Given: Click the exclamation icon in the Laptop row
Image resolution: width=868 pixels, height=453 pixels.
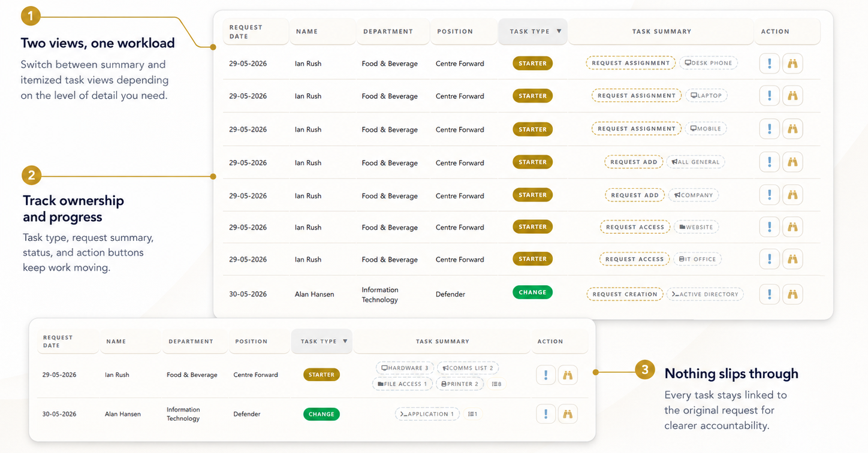Looking at the screenshot, I should (x=769, y=96).
